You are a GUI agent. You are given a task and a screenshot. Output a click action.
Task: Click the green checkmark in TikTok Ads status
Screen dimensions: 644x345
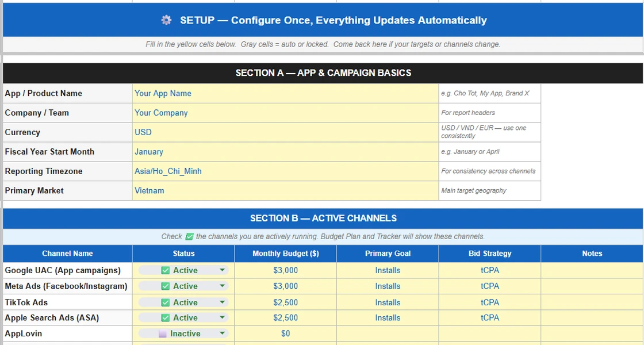pos(165,302)
